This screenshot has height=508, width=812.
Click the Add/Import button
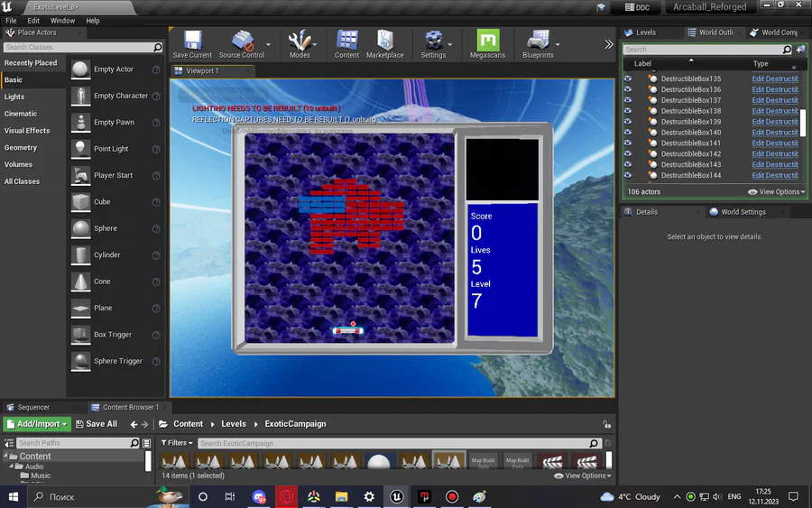coord(37,424)
